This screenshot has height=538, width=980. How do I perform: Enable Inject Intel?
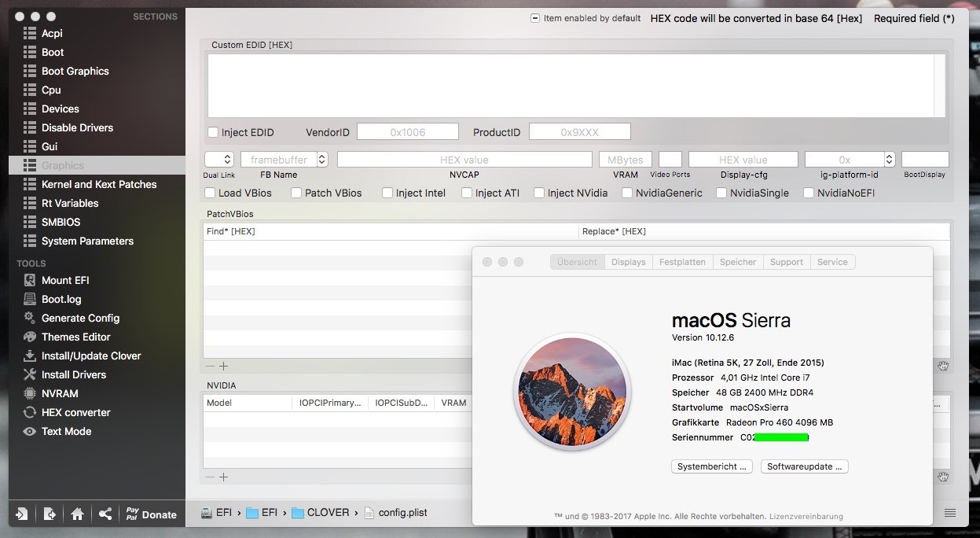pos(387,193)
